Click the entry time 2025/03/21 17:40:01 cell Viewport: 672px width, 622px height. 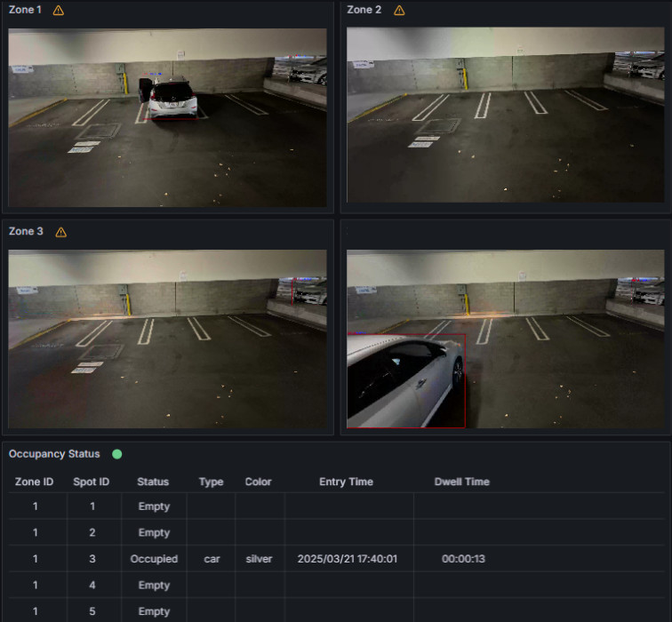tap(347, 559)
